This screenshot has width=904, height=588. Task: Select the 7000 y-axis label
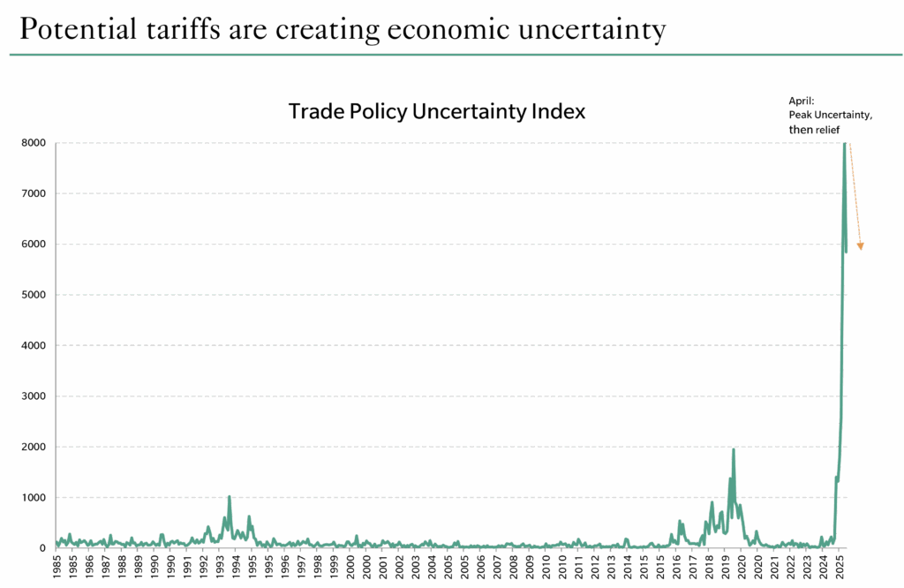click(34, 193)
